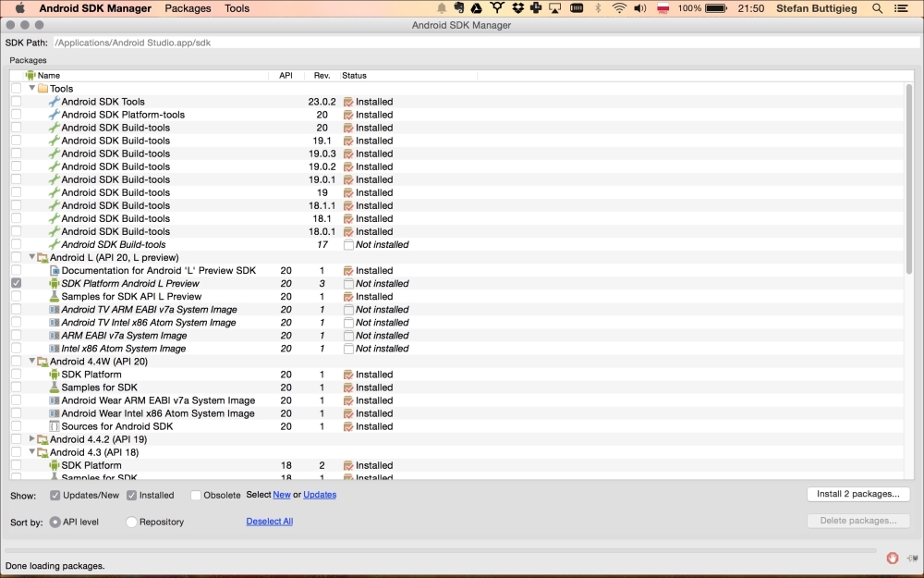Image resolution: width=924 pixels, height=578 pixels.
Task: Open Stefan Buttigieg user menu
Action: coord(816,8)
